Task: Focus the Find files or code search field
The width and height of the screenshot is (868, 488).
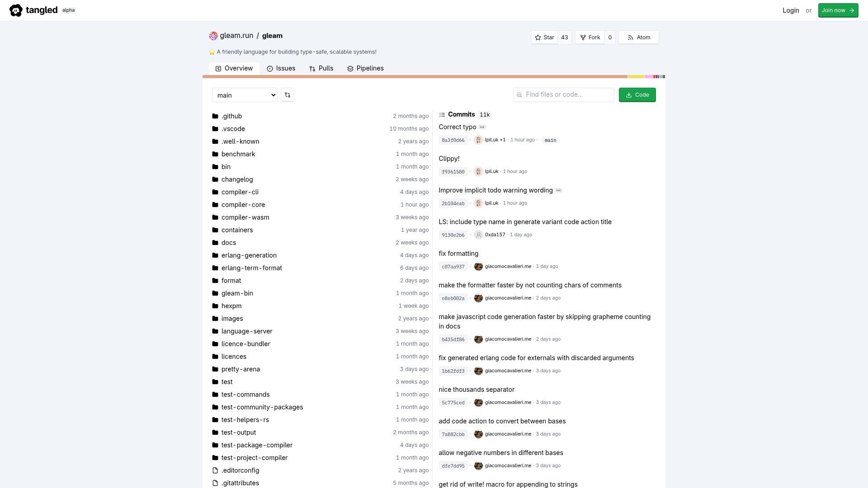Action: point(563,95)
